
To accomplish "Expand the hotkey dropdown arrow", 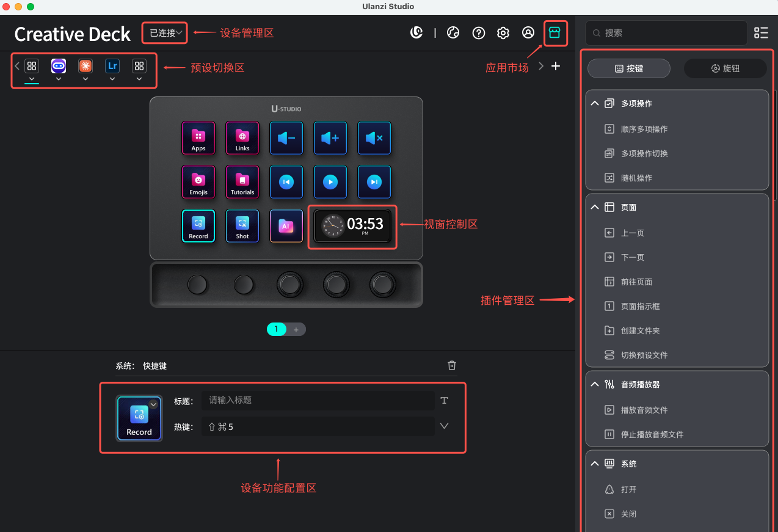I will [444, 426].
